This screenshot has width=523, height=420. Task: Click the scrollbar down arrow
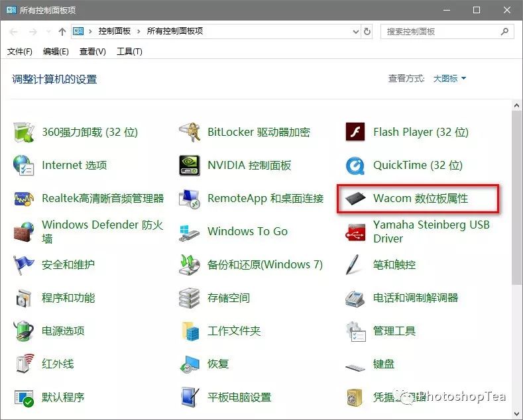517,413
